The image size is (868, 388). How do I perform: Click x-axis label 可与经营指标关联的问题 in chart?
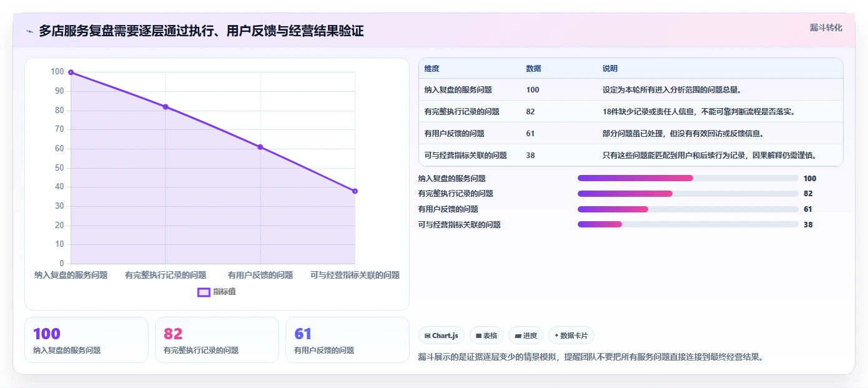355,275
